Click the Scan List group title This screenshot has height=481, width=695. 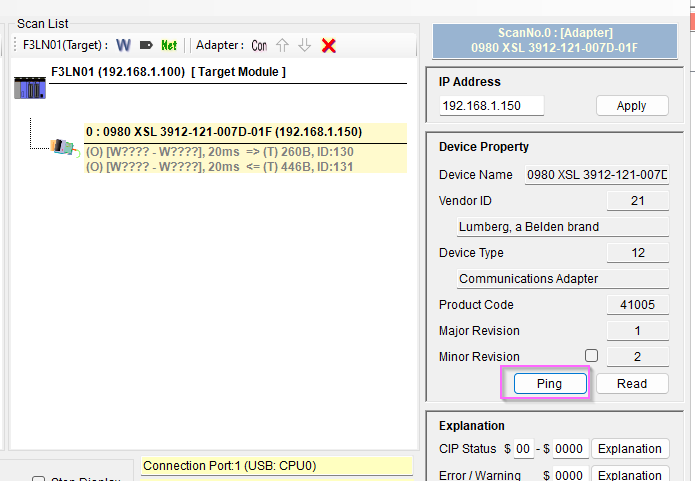click(x=43, y=23)
